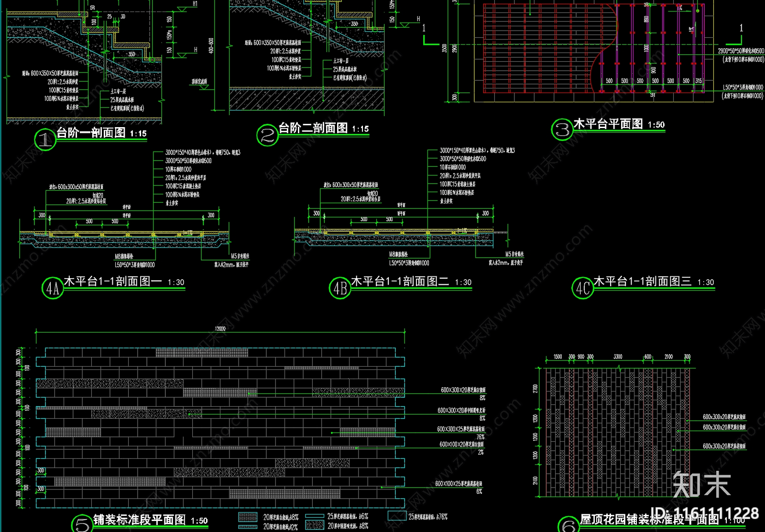Select the 1500 dimension above roof garden plan
765x532 pixels.
coord(557,357)
